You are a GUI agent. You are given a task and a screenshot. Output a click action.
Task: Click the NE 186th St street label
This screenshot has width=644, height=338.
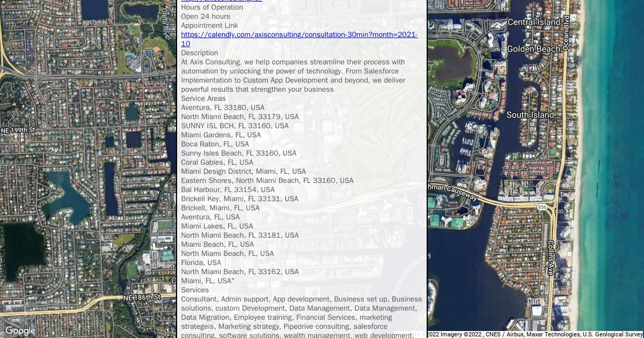click(x=142, y=297)
